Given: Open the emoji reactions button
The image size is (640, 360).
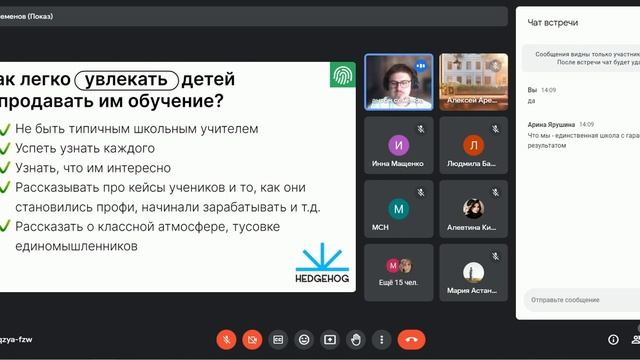Looking at the screenshot, I should [x=304, y=340].
